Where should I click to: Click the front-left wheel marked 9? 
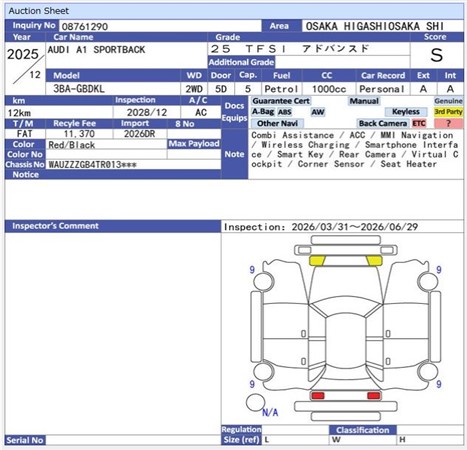point(263,282)
